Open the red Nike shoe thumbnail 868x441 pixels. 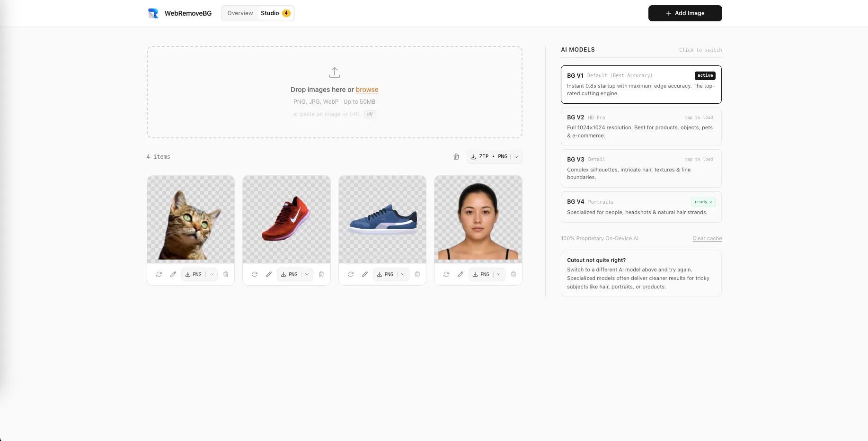(x=286, y=219)
